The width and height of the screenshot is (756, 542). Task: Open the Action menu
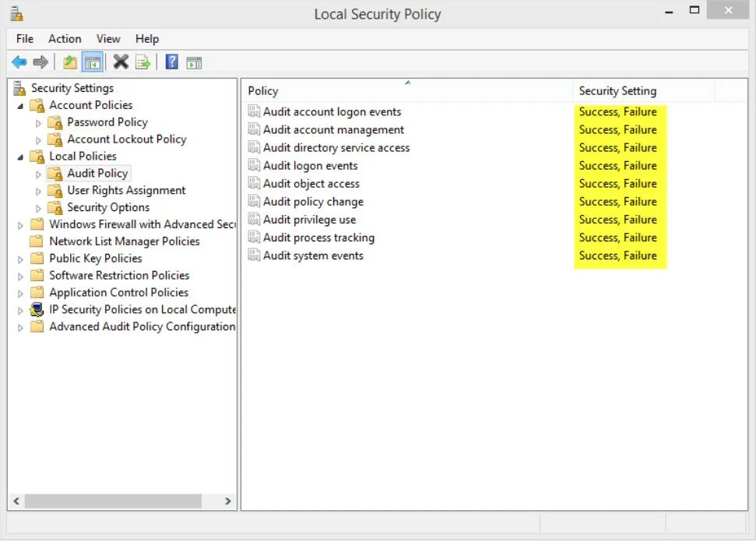(65, 39)
